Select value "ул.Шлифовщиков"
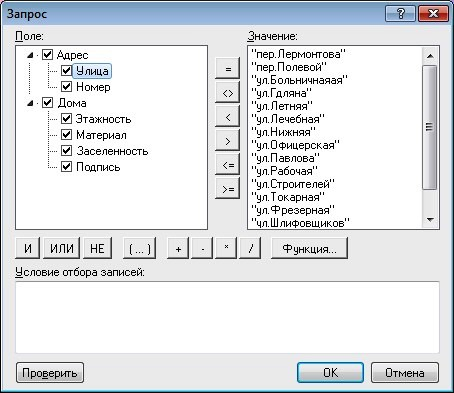Viewport: 454px width, 393px height. (x=300, y=223)
